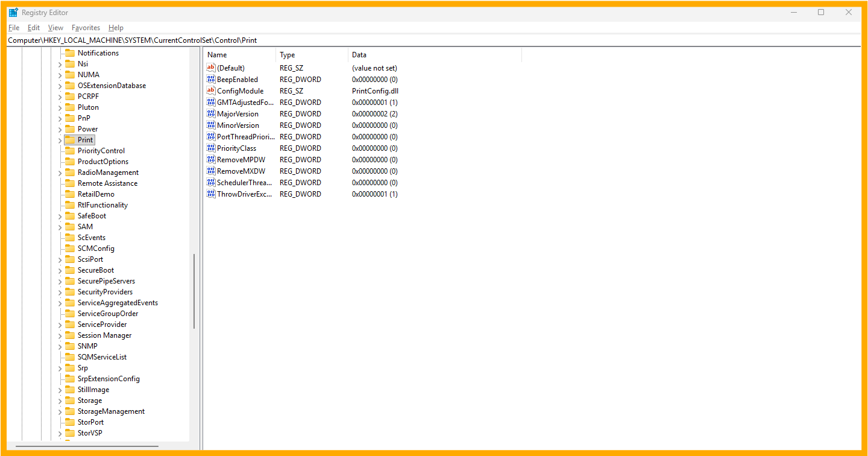This screenshot has width=868, height=456.
Task: Select the Power folder icon
Action: [x=70, y=129]
